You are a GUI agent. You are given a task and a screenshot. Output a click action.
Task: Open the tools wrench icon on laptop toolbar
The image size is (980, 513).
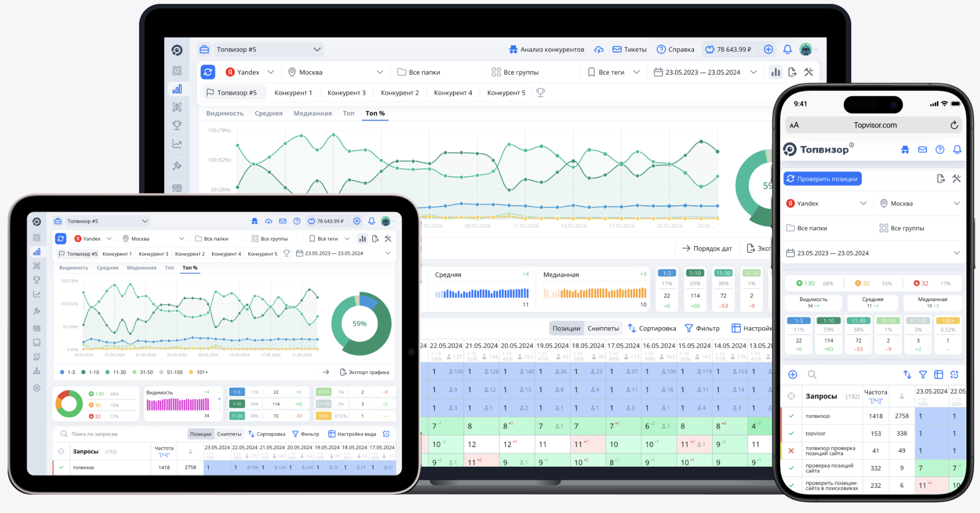(x=809, y=72)
